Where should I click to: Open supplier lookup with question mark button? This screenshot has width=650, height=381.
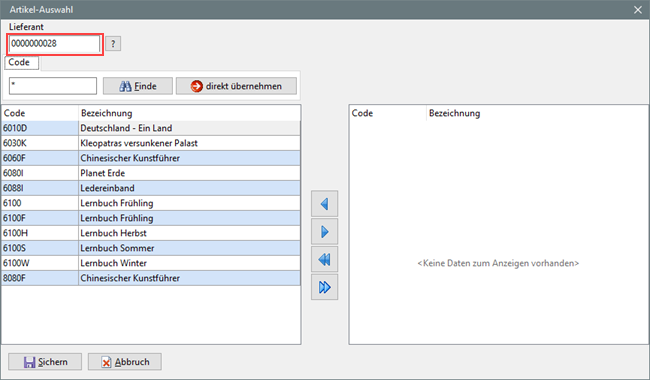pyautogui.click(x=113, y=44)
